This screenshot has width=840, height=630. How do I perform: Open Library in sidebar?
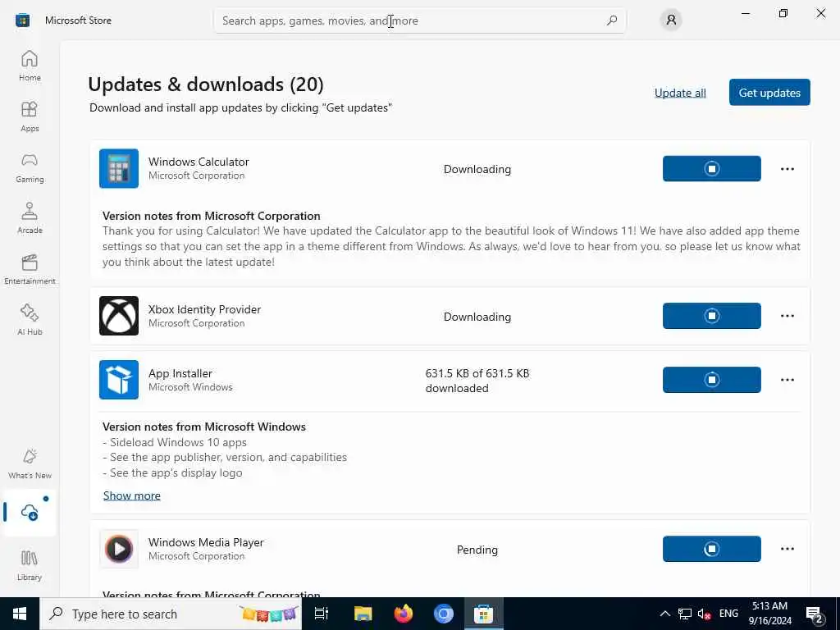pyautogui.click(x=30, y=566)
